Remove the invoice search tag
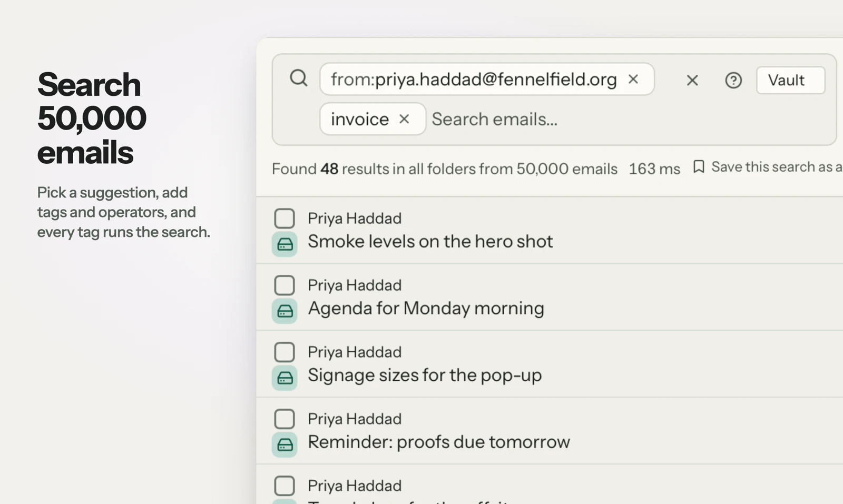 point(404,119)
